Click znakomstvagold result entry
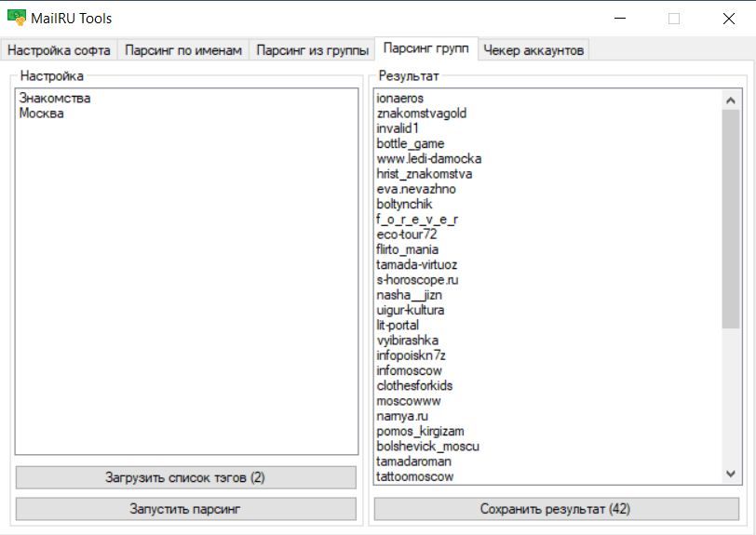This screenshot has width=756, height=535. point(422,114)
